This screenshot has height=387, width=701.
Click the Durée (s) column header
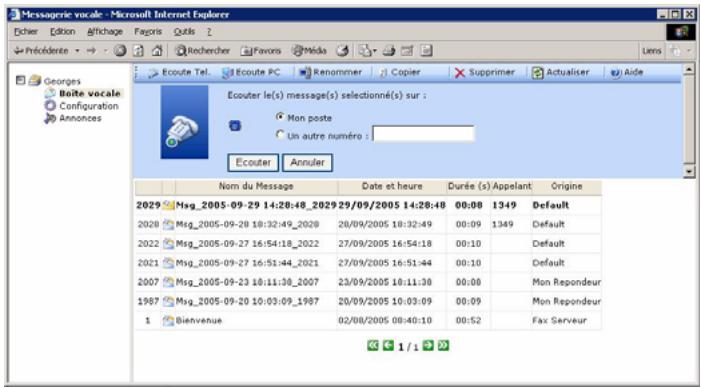[469, 186]
